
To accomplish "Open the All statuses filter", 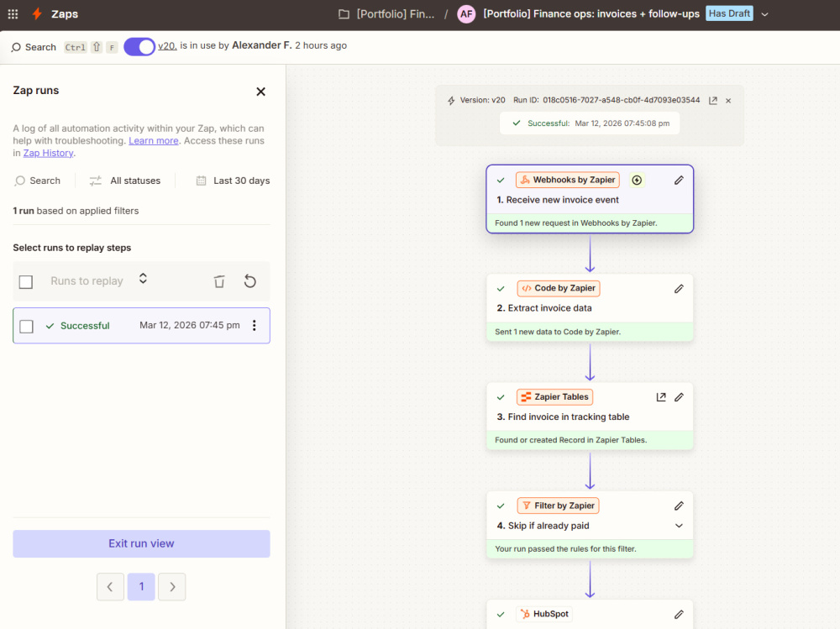I will [x=125, y=181].
